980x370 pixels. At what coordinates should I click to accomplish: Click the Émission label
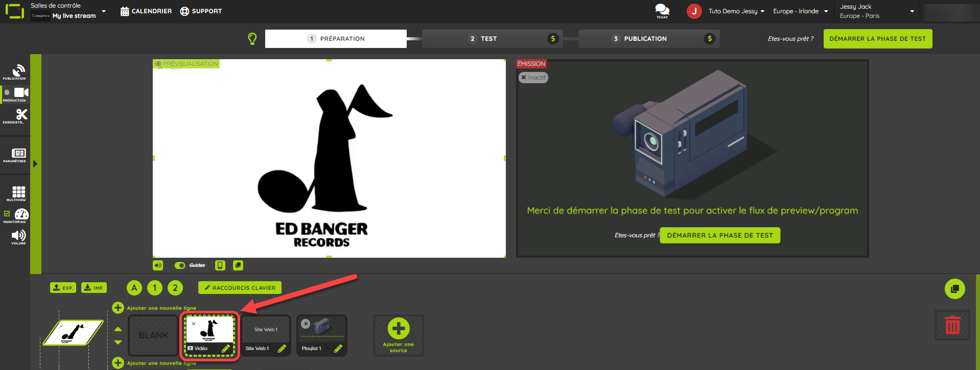click(x=531, y=64)
